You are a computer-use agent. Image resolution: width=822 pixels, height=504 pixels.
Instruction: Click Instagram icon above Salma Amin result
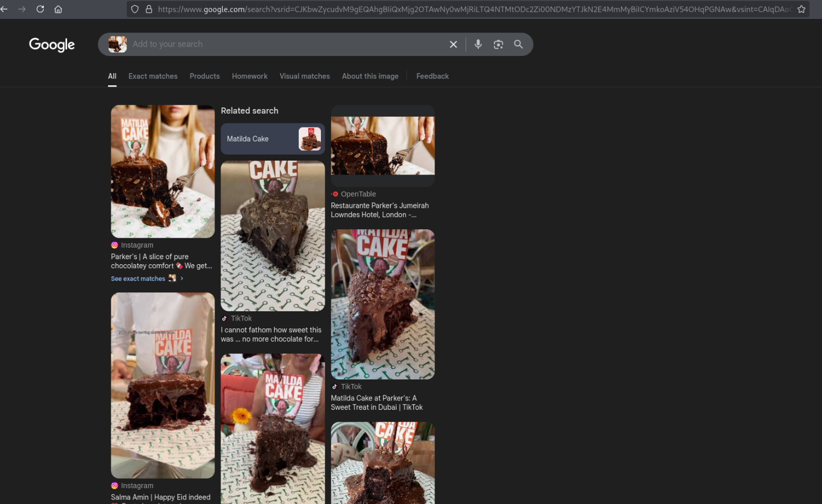pos(114,486)
